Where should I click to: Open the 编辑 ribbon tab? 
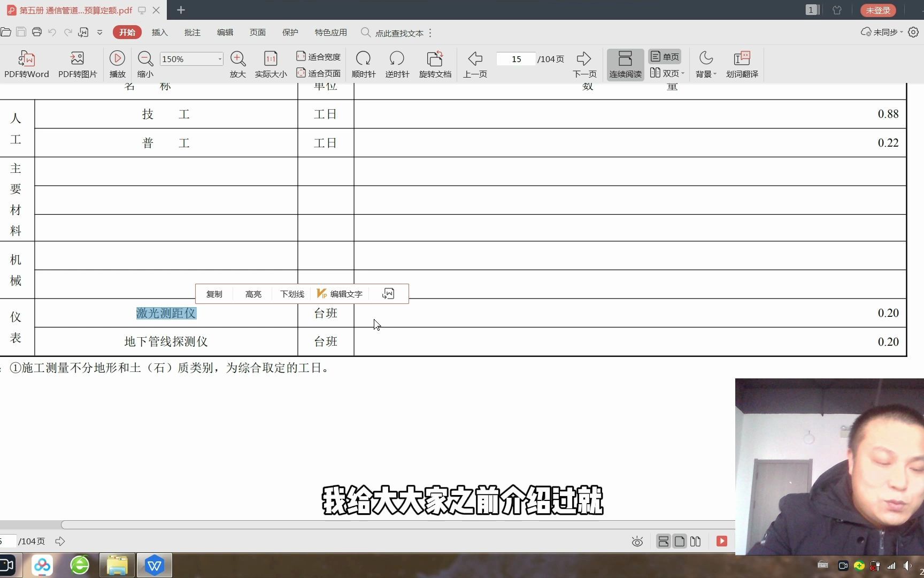pos(225,32)
